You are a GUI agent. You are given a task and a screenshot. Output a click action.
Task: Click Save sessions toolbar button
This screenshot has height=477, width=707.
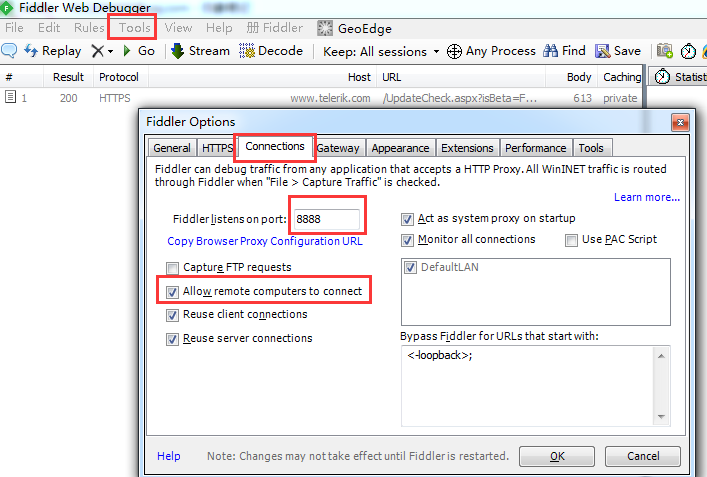coord(618,51)
